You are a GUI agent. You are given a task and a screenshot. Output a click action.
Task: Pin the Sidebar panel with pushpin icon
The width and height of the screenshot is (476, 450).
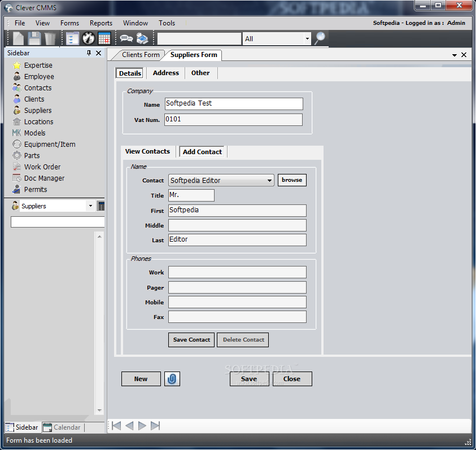click(89, 53)
